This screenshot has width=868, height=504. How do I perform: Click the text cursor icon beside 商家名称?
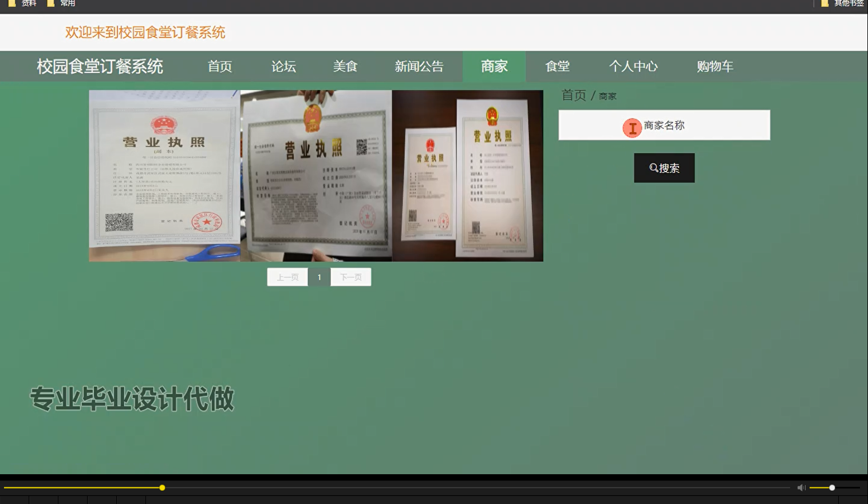tap(632, 128)
